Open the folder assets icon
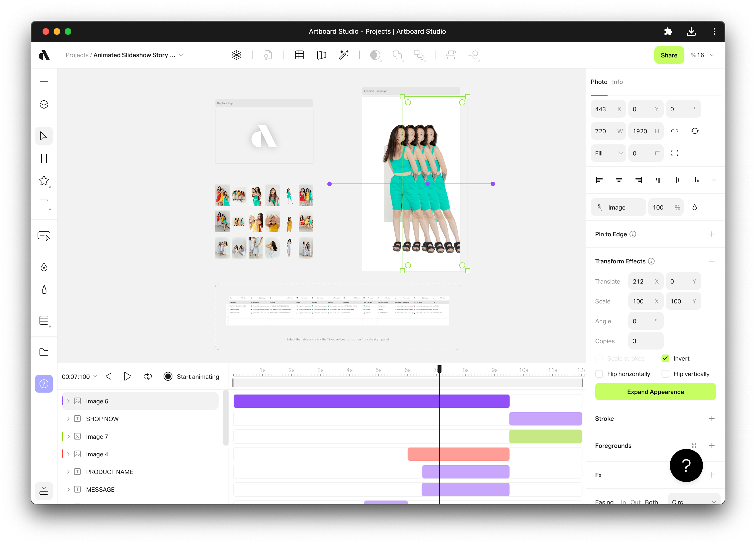756x545 pixels. point(44,352)
